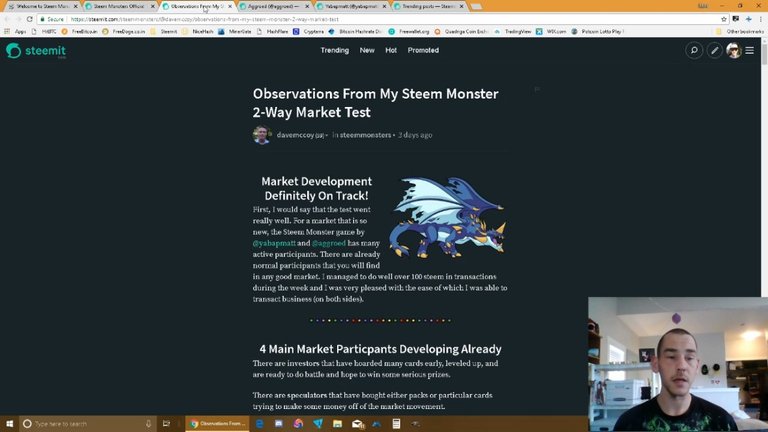Open the HashFlare bookmark

coord(273,31)
